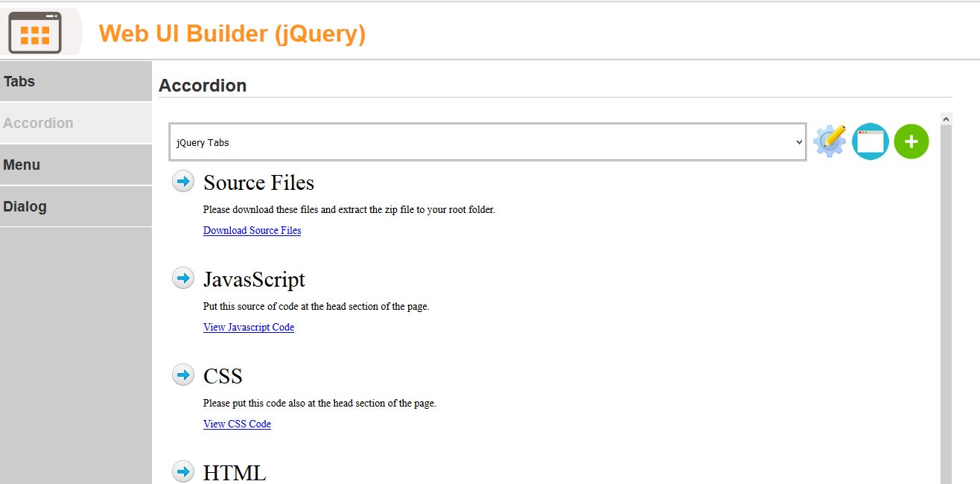
Task: Open the View CSS Code link
Action: (x=237, y=424)
